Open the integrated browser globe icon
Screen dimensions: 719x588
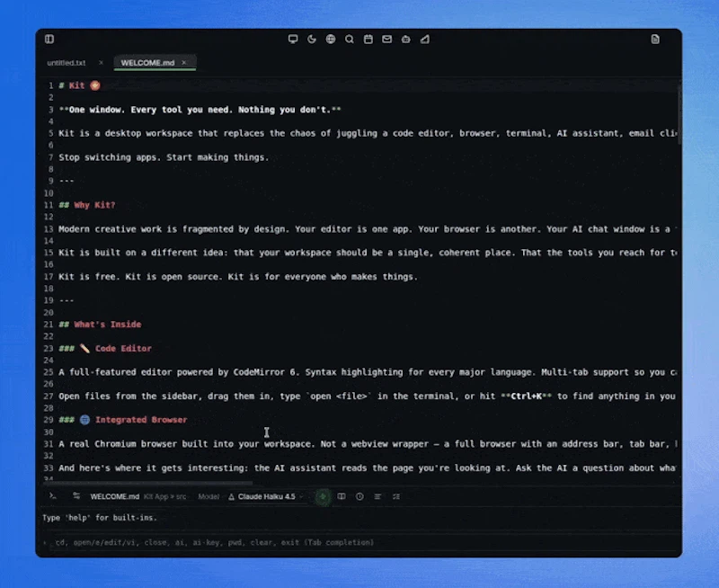click(331, 39)
